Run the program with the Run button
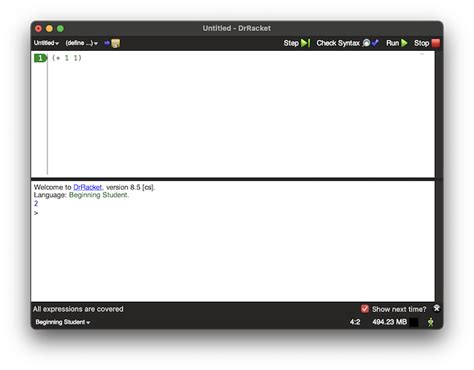The width and height of the screenshot is (474, 370). coord(397,43)
